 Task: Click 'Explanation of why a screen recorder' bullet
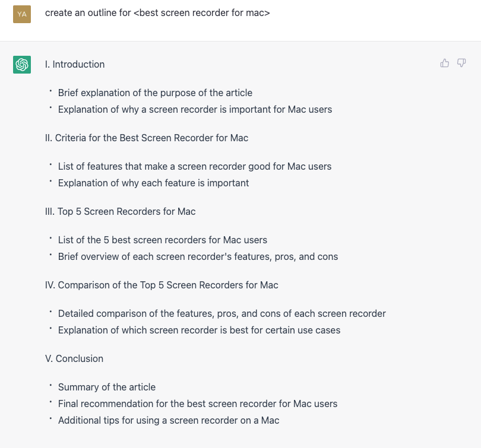[x=195, y=109]
